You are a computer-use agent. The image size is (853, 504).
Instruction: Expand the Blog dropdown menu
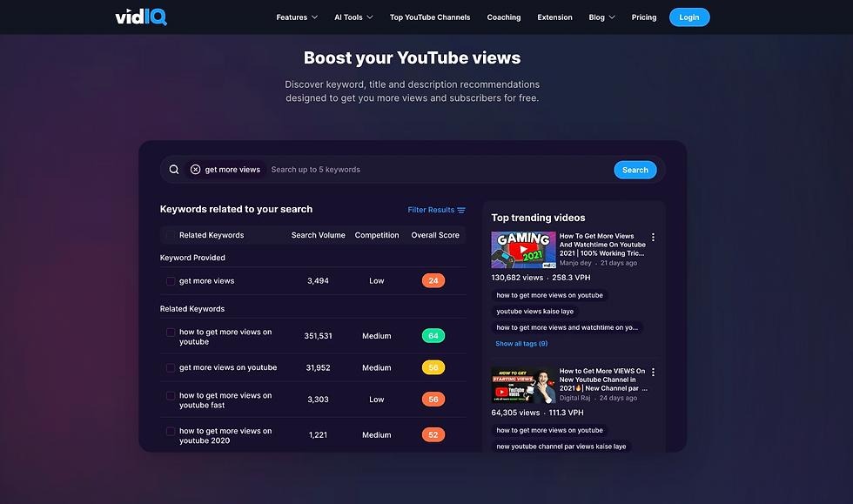click(601, 17)
